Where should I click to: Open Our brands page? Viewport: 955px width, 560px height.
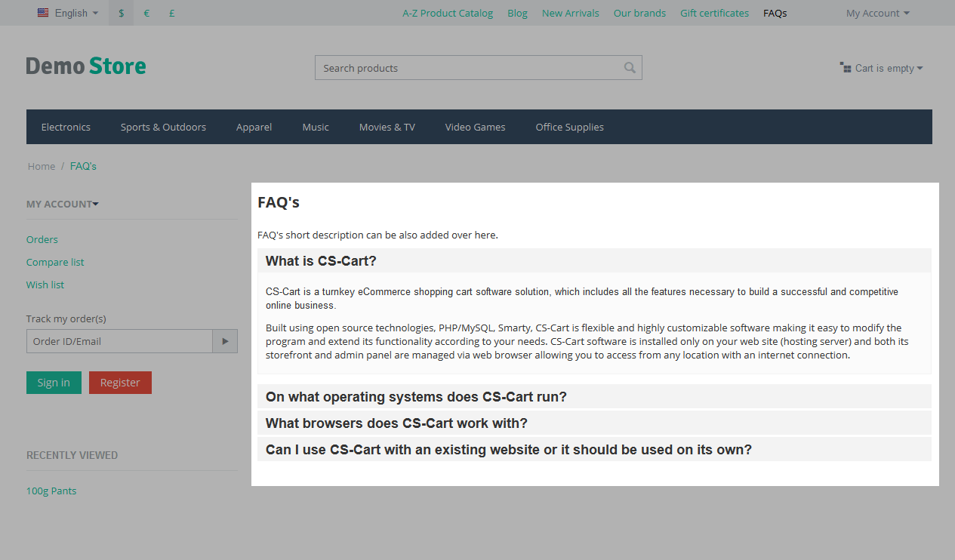(639, 13)
